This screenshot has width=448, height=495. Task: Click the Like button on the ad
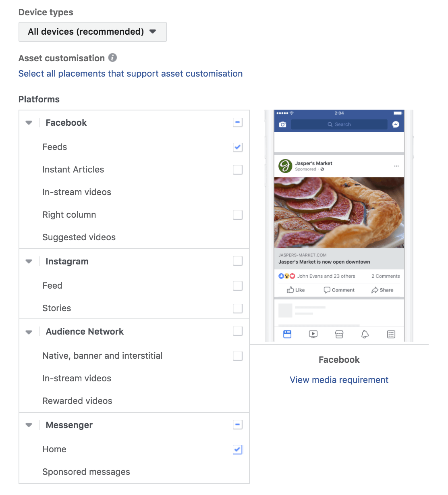pyautogui.click(x=296, y=290)
